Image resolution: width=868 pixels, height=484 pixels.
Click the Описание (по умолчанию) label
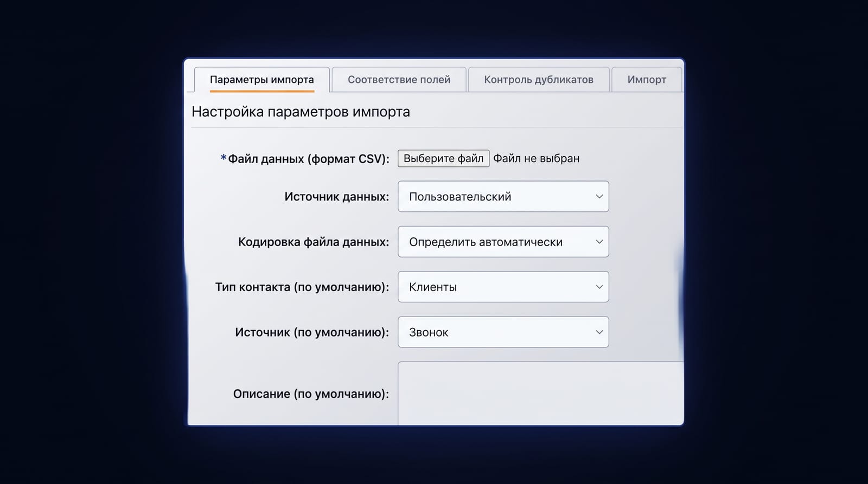tap(311, 394)
